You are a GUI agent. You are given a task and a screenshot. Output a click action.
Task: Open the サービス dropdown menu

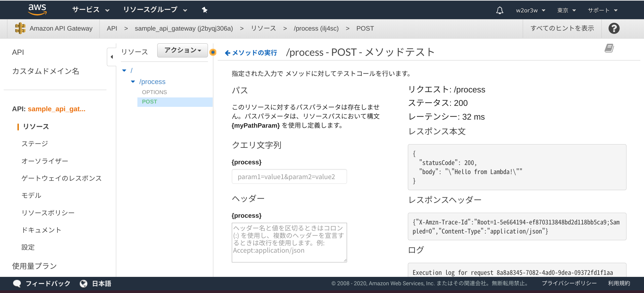(91, 10)
